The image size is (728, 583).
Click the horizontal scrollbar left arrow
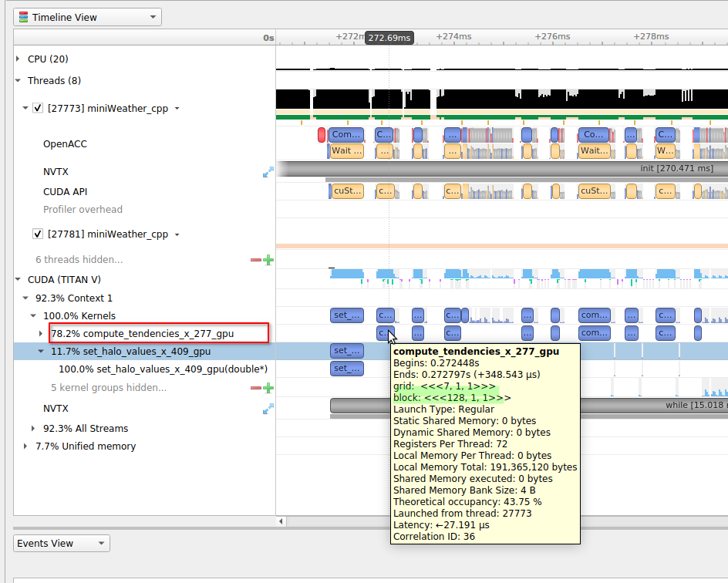(x=281, y=521)
